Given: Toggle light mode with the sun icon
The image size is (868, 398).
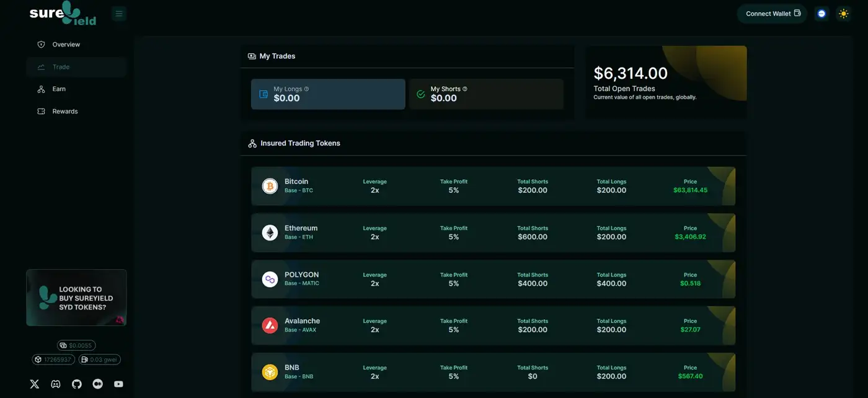Looking at the screenshot, I should pyautogui.click(x=843, y=14).
